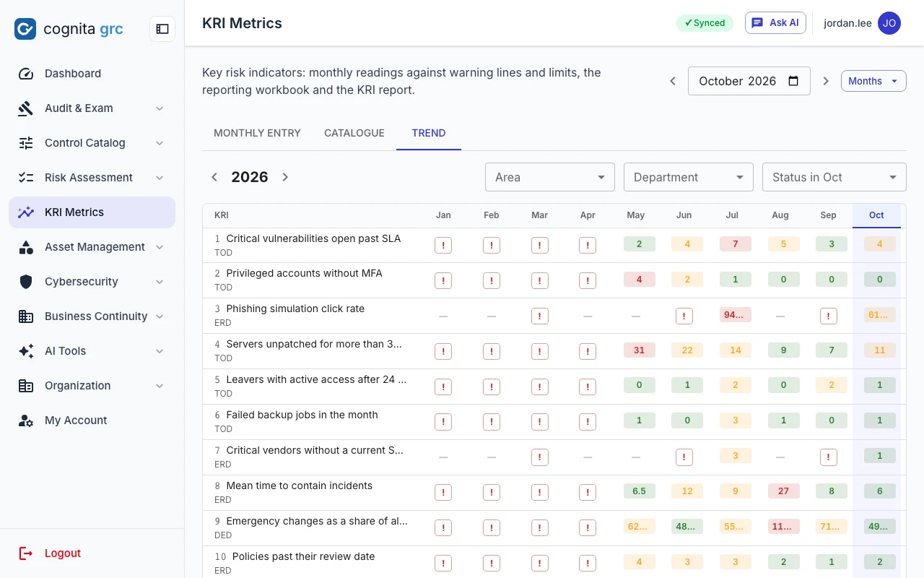Expand the Risk Assessment menu
The height and width of the screenshot is (578, 924).
(160, 178)
